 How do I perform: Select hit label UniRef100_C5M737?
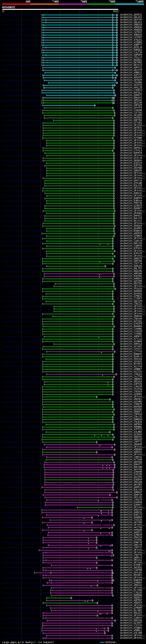point(131,548)
